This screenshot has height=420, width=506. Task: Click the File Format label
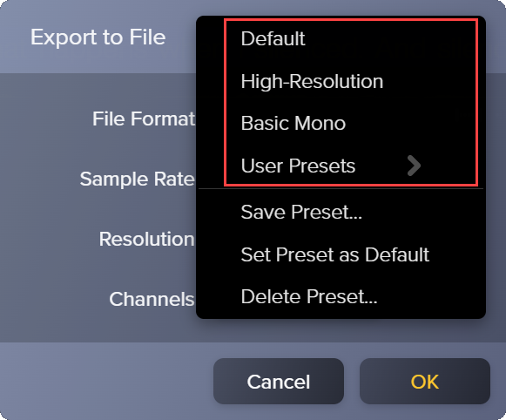144,119
